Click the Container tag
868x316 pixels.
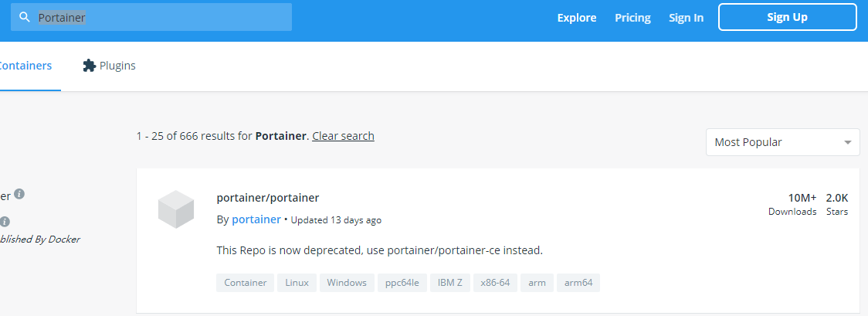(x=246, y=283)
